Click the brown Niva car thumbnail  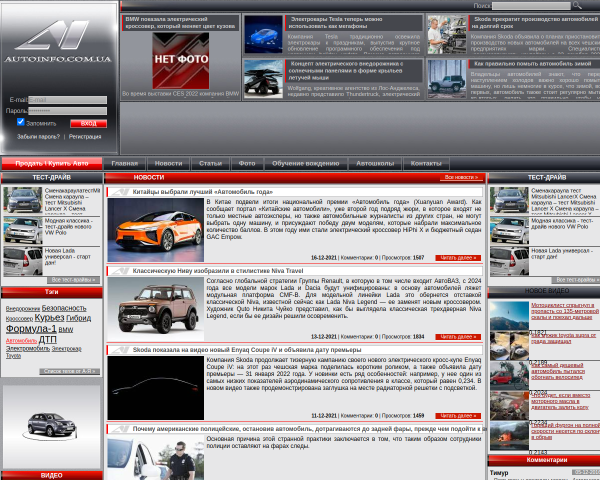click(156, 309)
